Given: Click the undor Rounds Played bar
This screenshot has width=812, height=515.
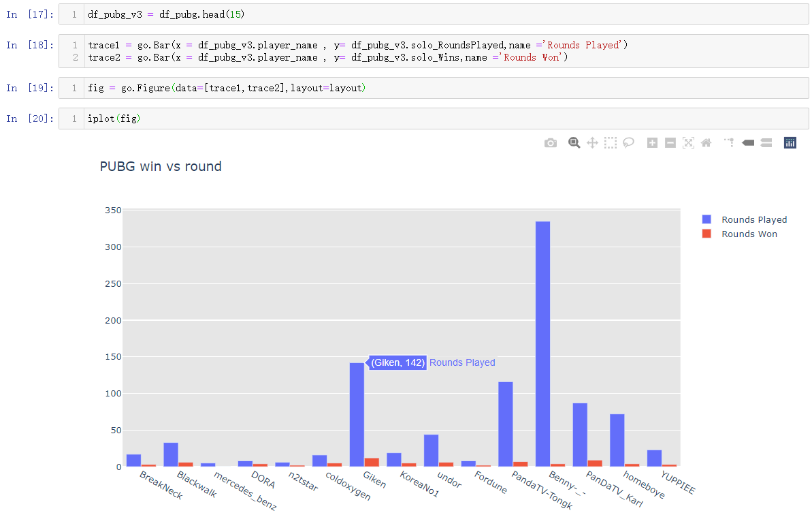Looking at the screenshot, I should [x=432, y=451].
